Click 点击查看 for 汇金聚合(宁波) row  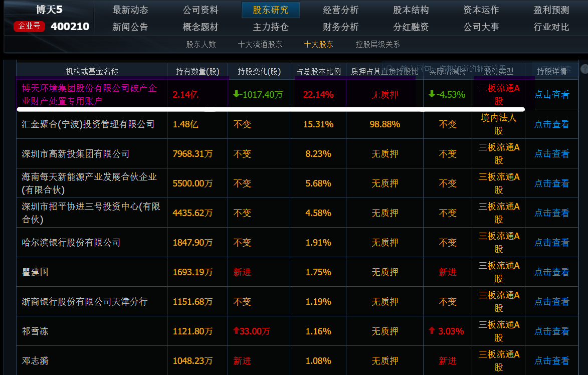pos(551,124)
